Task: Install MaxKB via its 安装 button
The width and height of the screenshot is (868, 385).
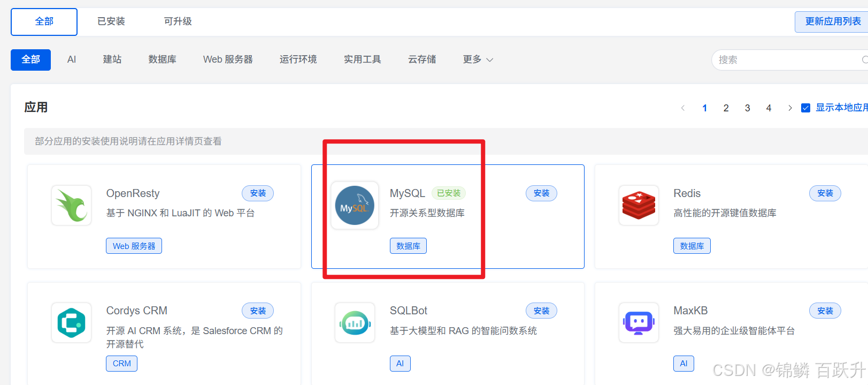Action: click(825, 311)
